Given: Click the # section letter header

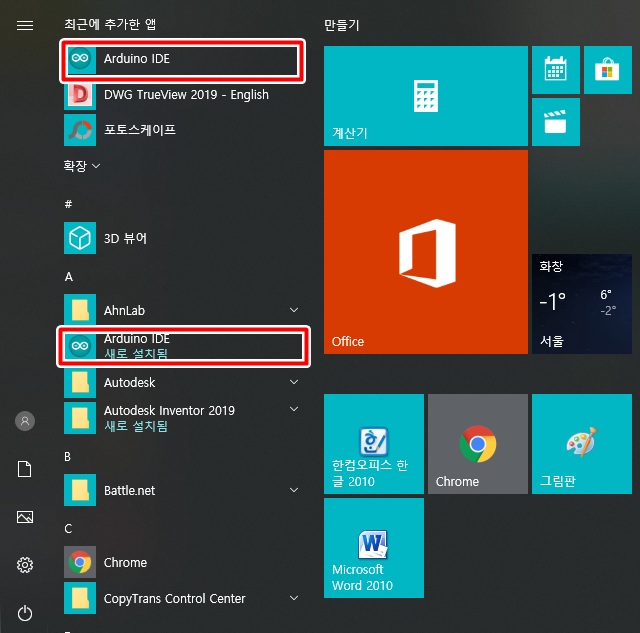Looking at the screenshot, I should [x=68, y=204].
